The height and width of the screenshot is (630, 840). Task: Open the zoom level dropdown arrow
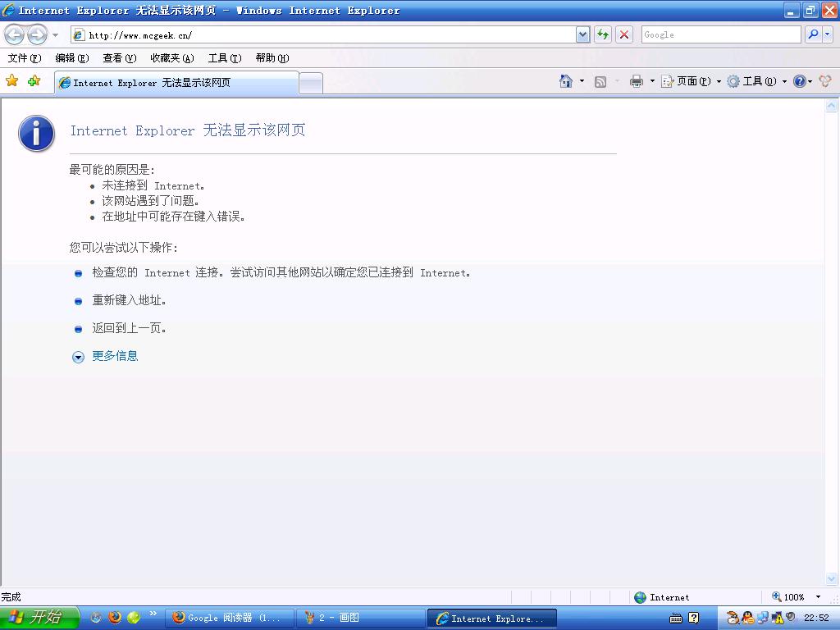click(818, 597)
